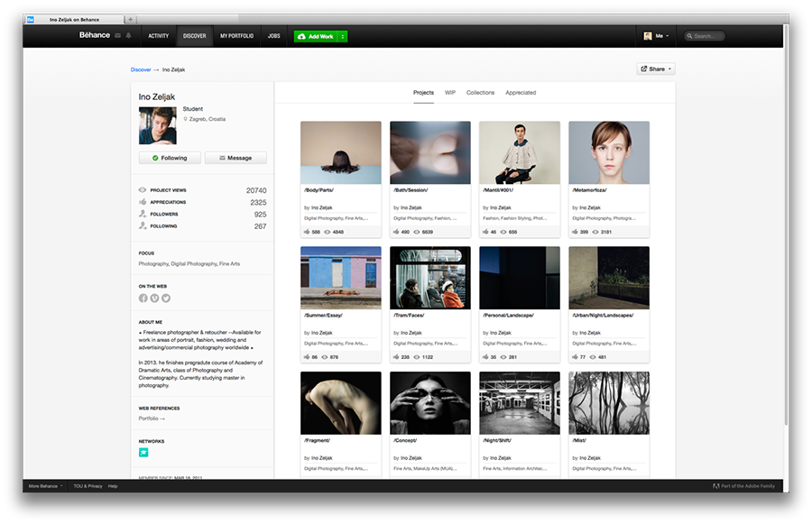Open the /Mist/ project thumbnail
The width and height of the screenshot is (812, 524).
coord(609,403)
